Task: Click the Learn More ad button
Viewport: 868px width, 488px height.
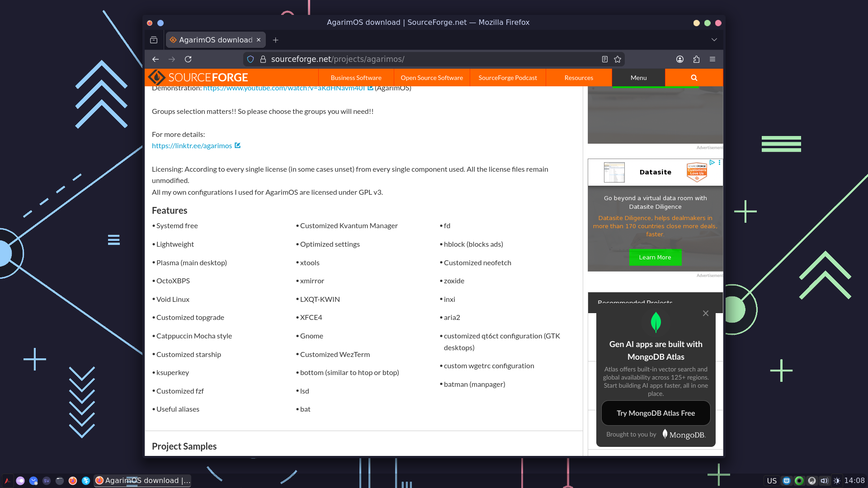Action: [x=655, y=257]
